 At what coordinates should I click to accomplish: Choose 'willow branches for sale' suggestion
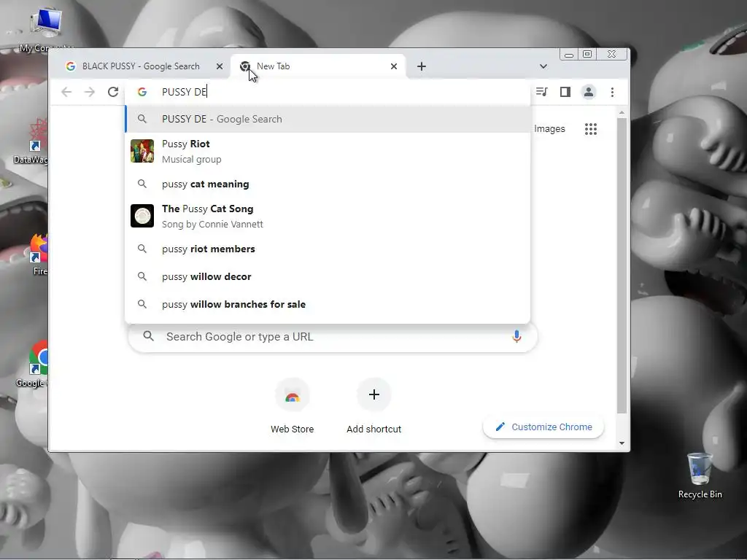pyautogui.click(x=328, y=304)
